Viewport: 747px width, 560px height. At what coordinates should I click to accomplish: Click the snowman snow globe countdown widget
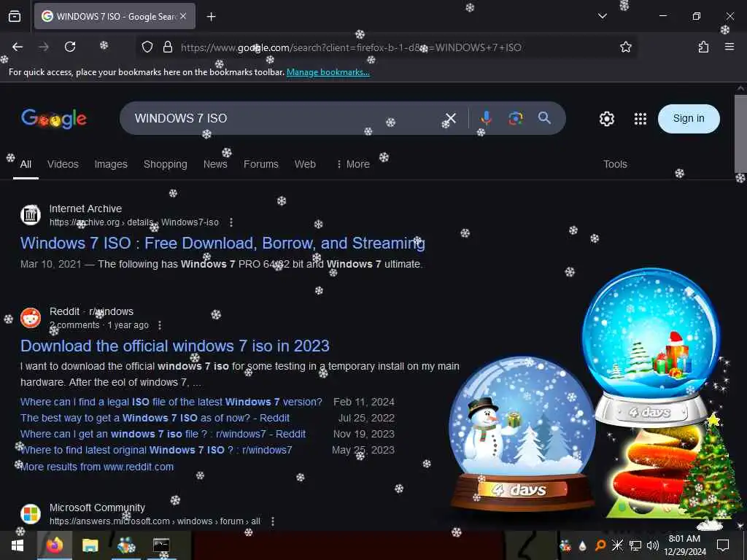pos(522,433)
